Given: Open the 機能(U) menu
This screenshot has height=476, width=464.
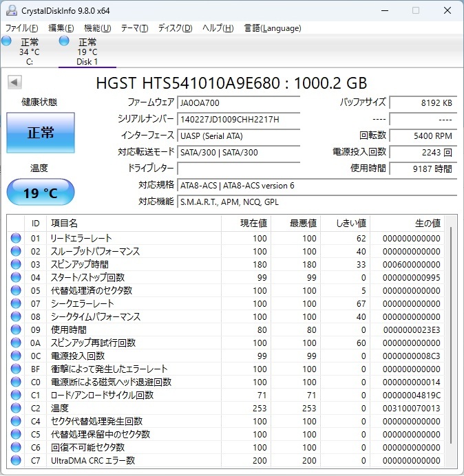Looking at the screenshot, I should (x=98, y=28).
